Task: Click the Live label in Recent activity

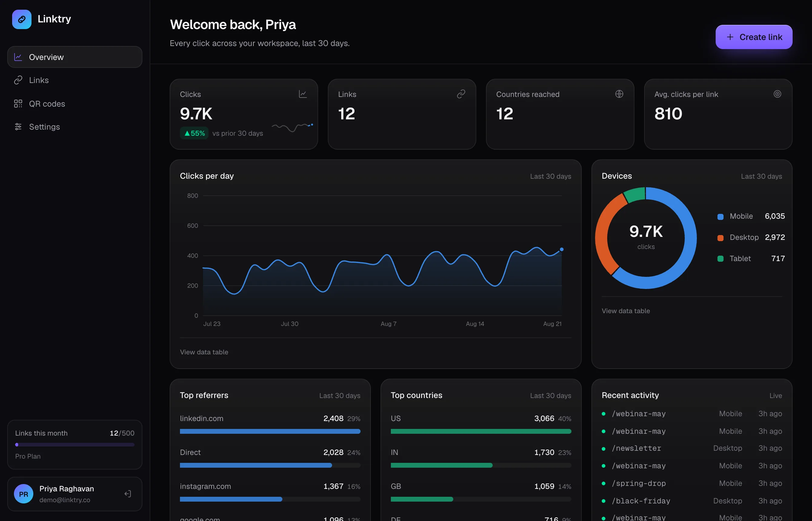Action: 775,396
